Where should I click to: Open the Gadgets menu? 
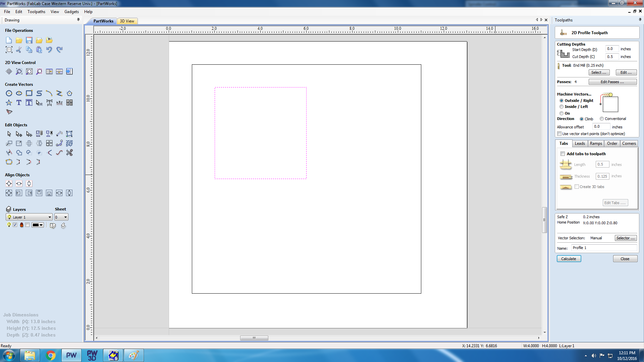coord(71,12)
